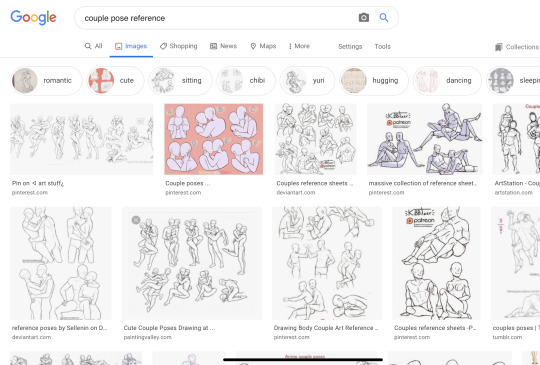Click deviantart.com under Sellenin poses
Screen dimensions: 540x365
(x=31, y=337)
